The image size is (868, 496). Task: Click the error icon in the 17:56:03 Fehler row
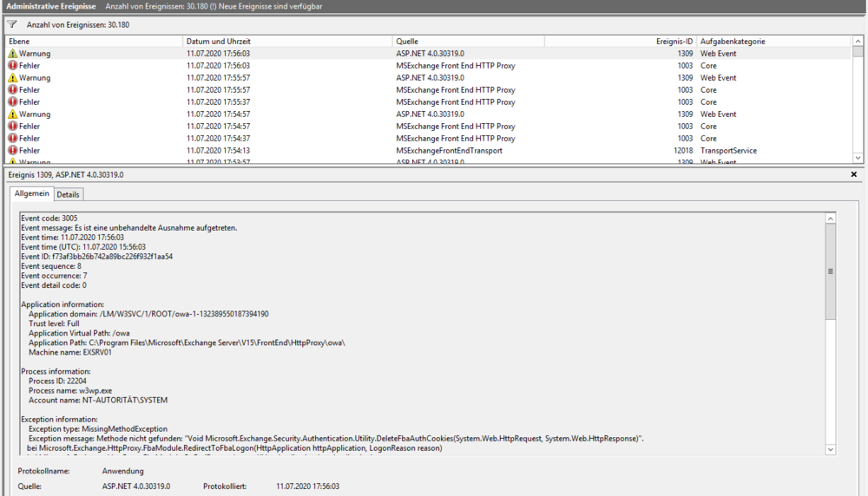[x=12, y=66]
